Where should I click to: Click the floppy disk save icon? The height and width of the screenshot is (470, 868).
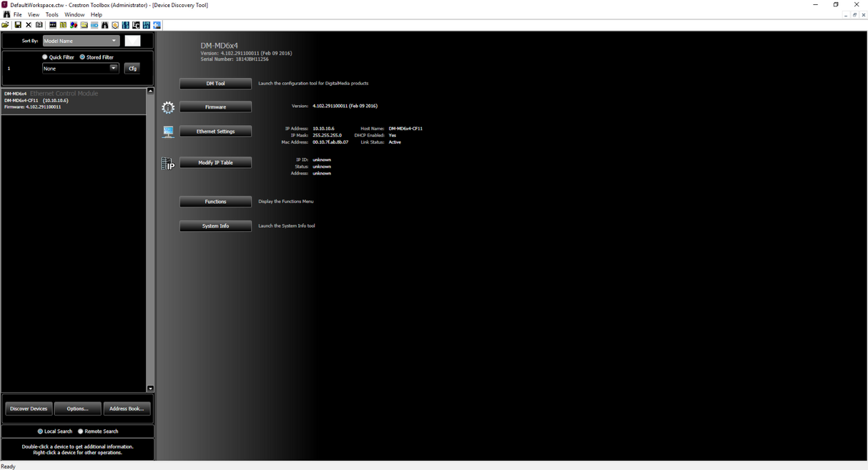tap(18, 25)
